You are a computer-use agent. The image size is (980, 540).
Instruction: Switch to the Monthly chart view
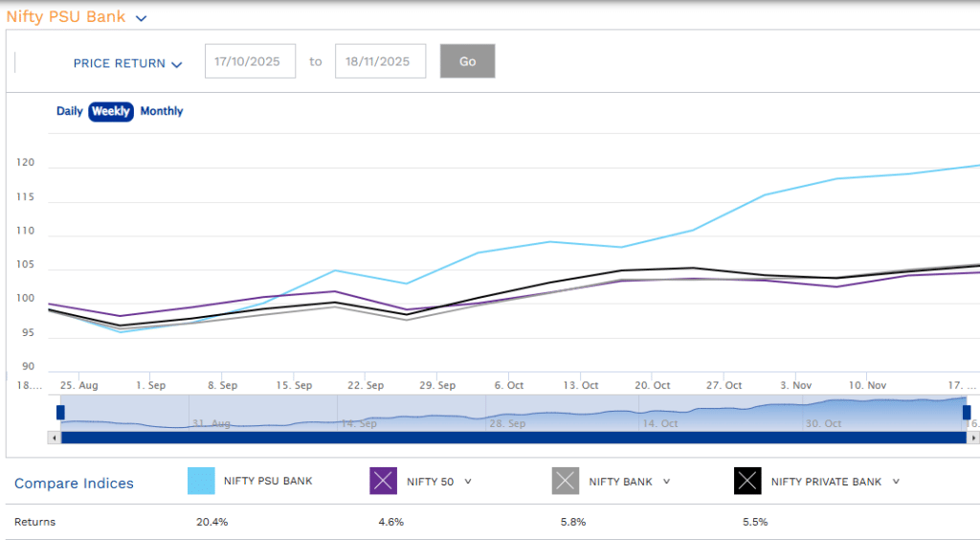point(162,111)
